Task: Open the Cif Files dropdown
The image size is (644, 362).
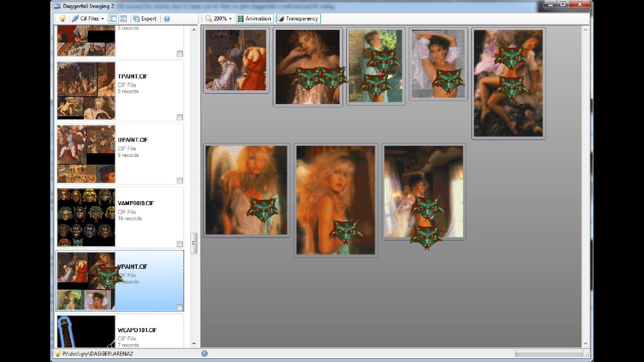Action: (89, 19)
